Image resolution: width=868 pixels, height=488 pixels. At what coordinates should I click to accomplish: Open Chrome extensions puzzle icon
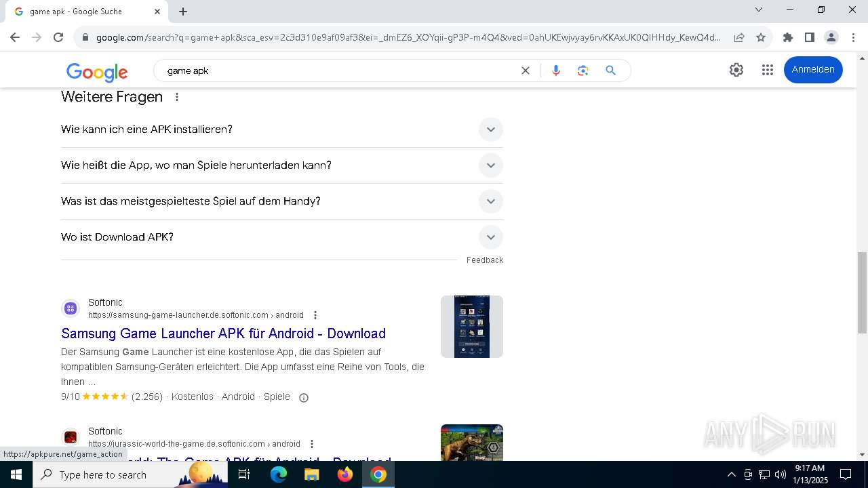[787, 37]
